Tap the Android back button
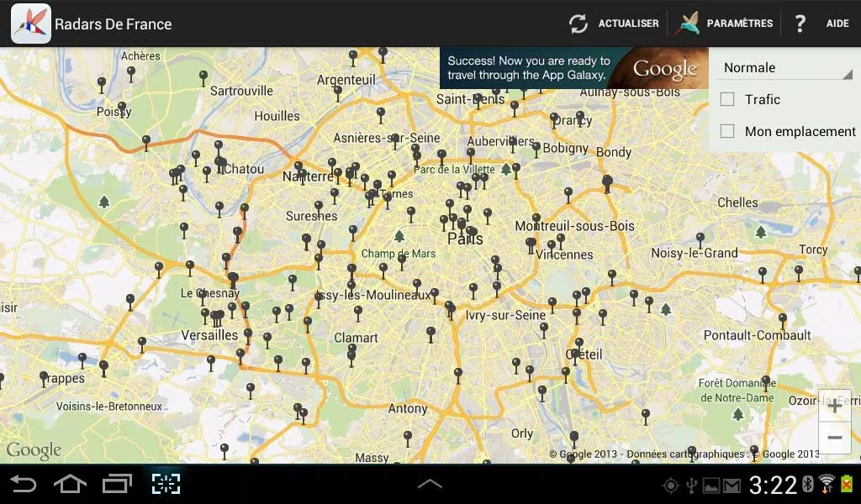 [23, 484]
